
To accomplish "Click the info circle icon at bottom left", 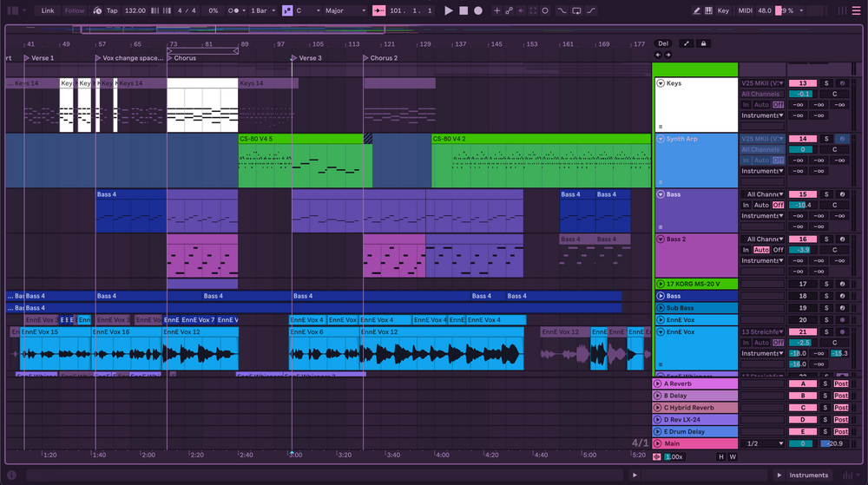I will click(x=11, y=475).
